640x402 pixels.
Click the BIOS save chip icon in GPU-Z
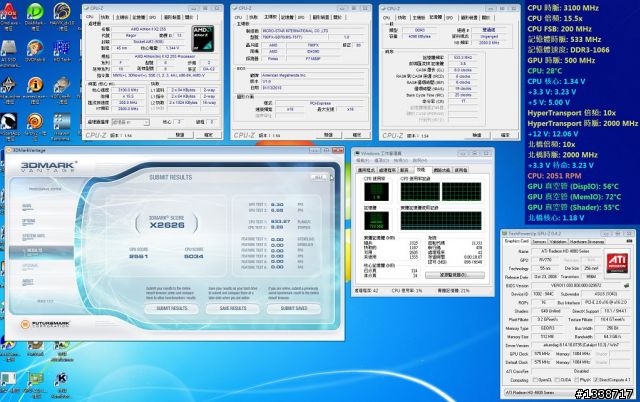point(627,285)
